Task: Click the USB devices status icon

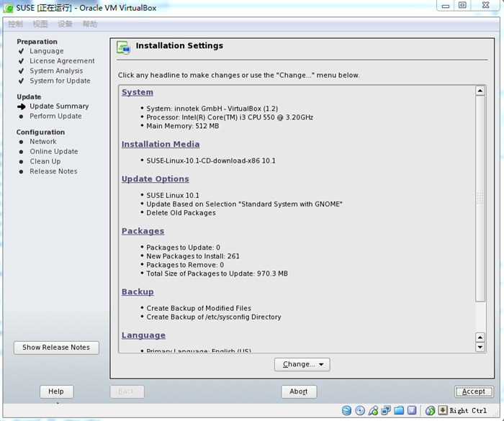Action: 373,410
